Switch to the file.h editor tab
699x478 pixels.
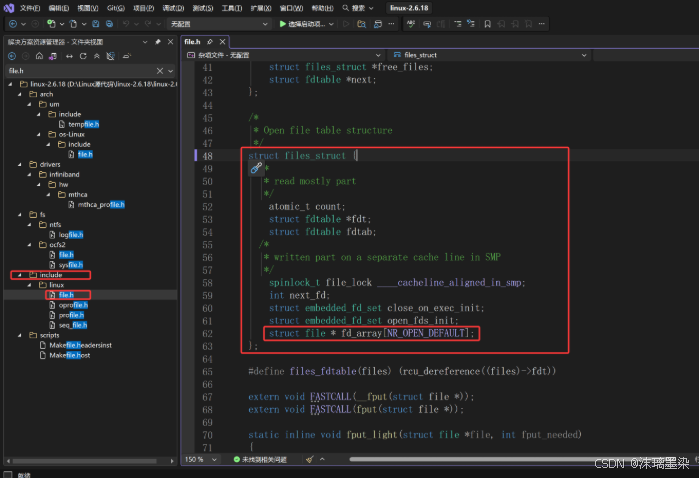click(193, 42)
